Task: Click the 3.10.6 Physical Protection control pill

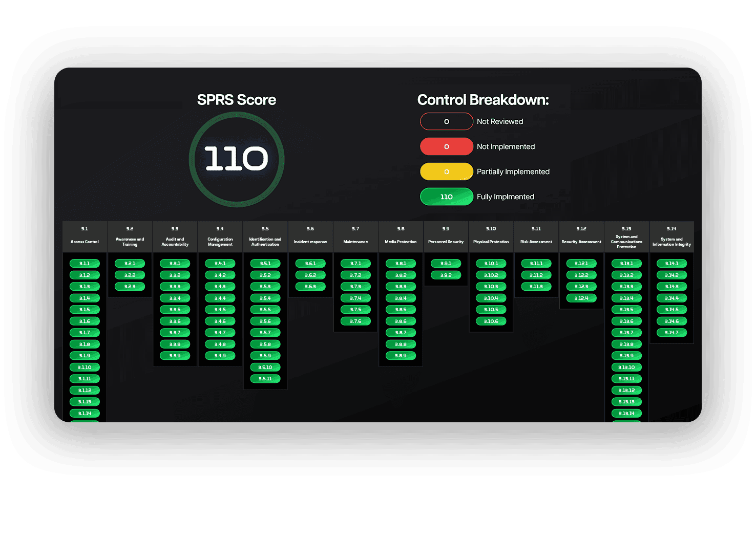Action: coord(491,321)
